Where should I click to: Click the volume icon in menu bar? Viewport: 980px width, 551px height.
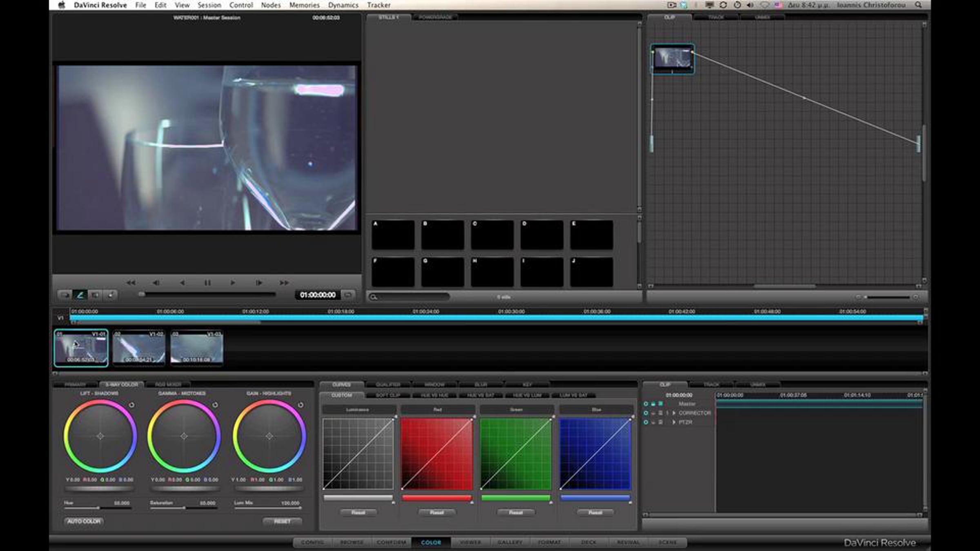point(750,5)
